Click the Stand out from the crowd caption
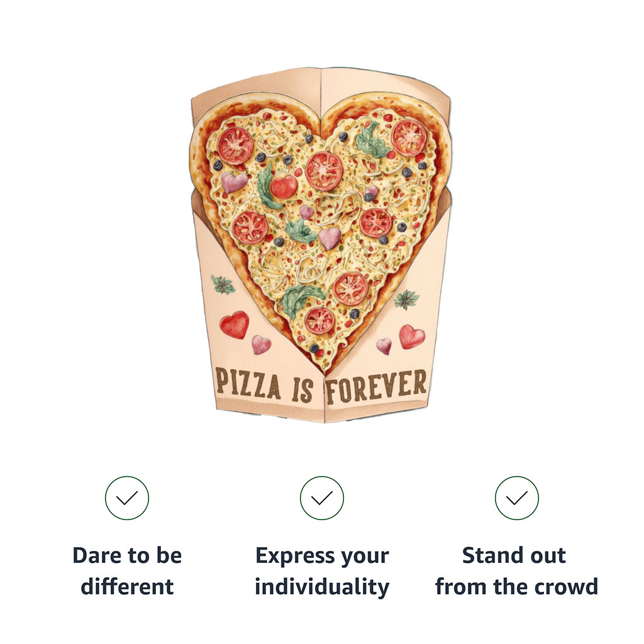 [x=516, y=571]
